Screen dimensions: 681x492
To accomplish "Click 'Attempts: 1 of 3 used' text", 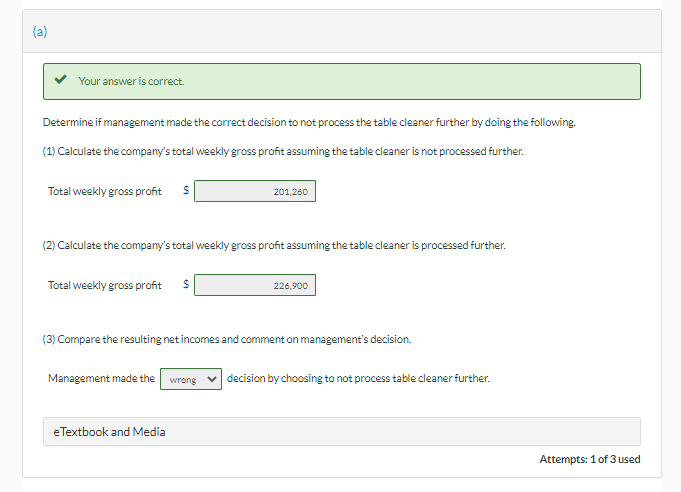I will (x=590, y=459).
